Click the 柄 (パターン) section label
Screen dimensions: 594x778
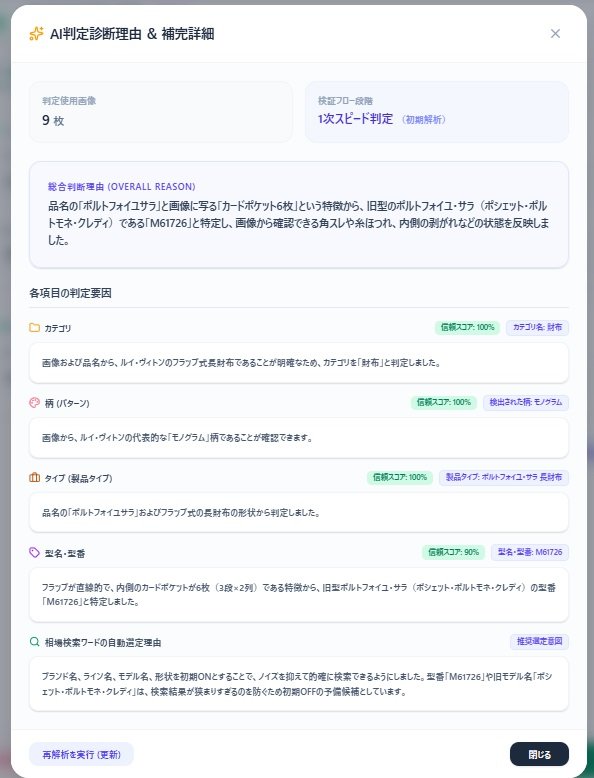point(67,403)
